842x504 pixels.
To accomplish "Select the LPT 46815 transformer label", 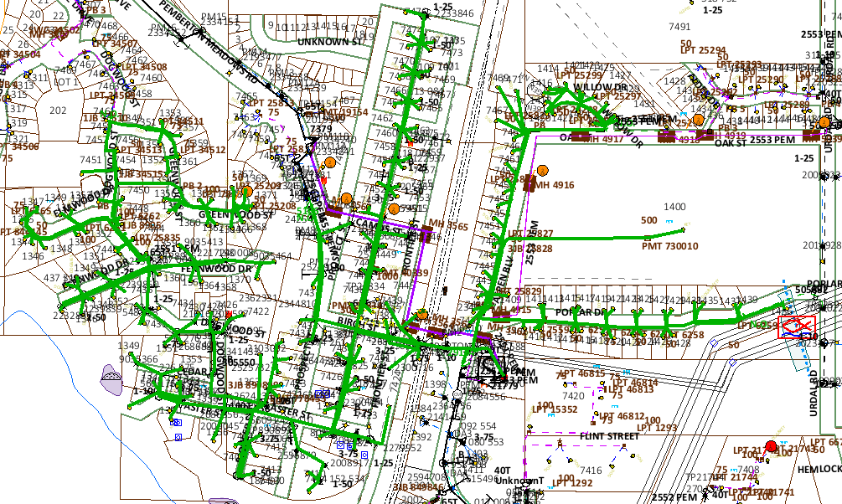I will click(x=581, y=373).
